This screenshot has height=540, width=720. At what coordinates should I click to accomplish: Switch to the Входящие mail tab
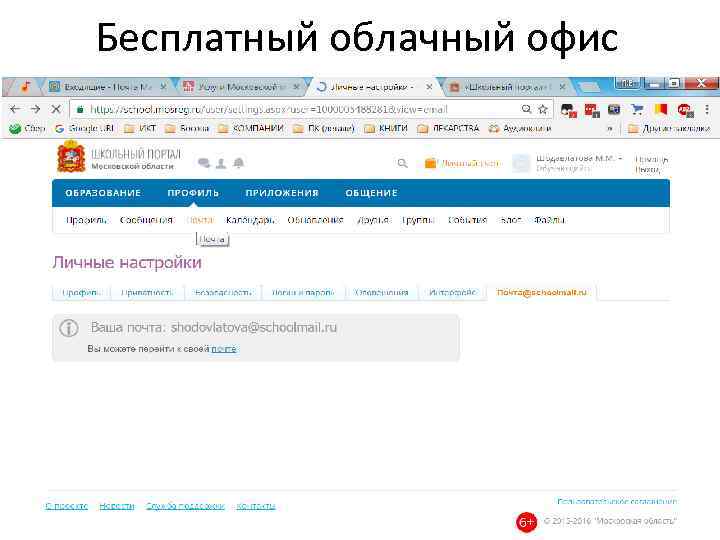(108, 87)
